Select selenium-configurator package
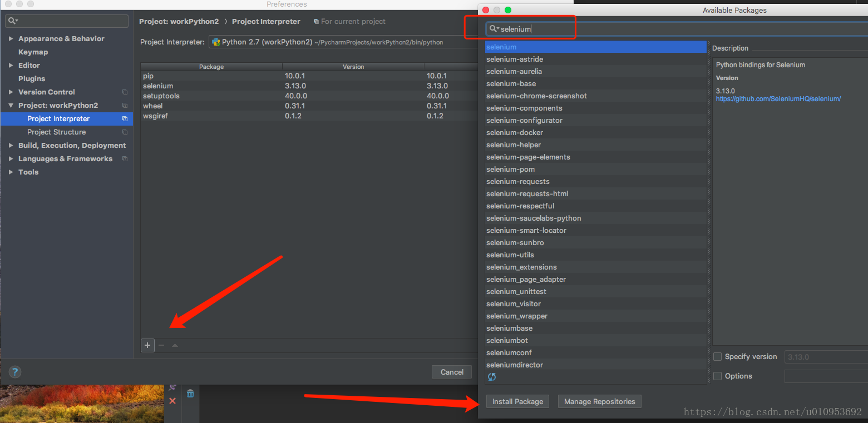 coord(596,121)
